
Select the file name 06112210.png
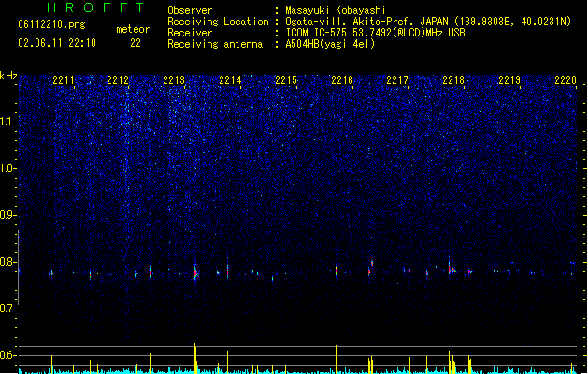click(x=51, y=24)
